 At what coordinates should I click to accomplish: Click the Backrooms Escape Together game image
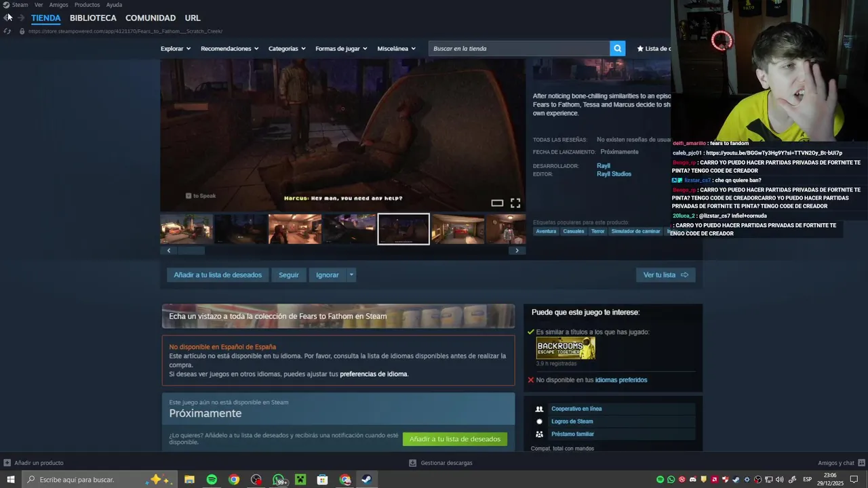pos(566,348)
